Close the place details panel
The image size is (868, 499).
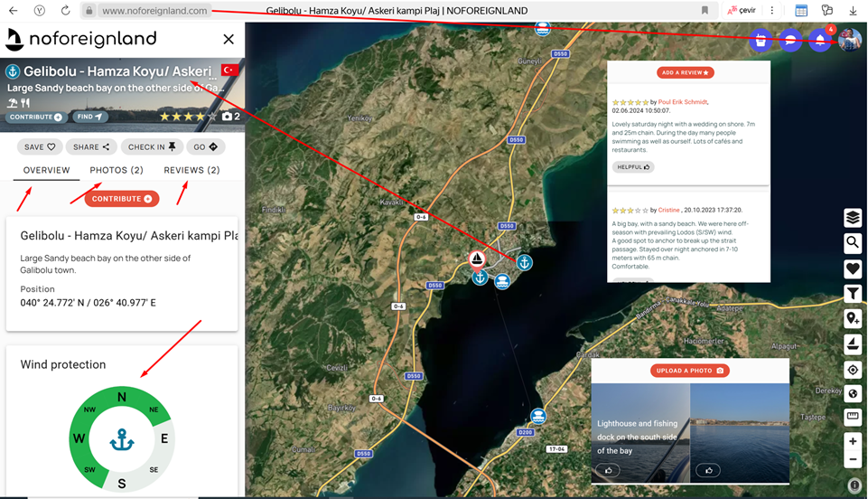[x=229, y=39]
